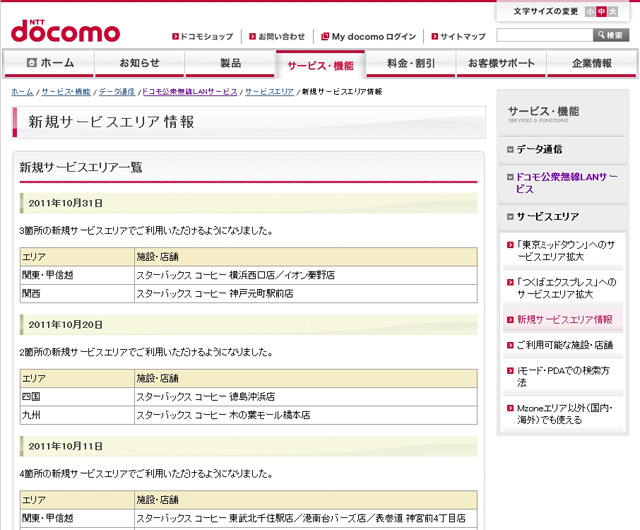Click arrow icon beside ドコモショップ
Viewport: 640px width, 530px height.
point(175,36)
